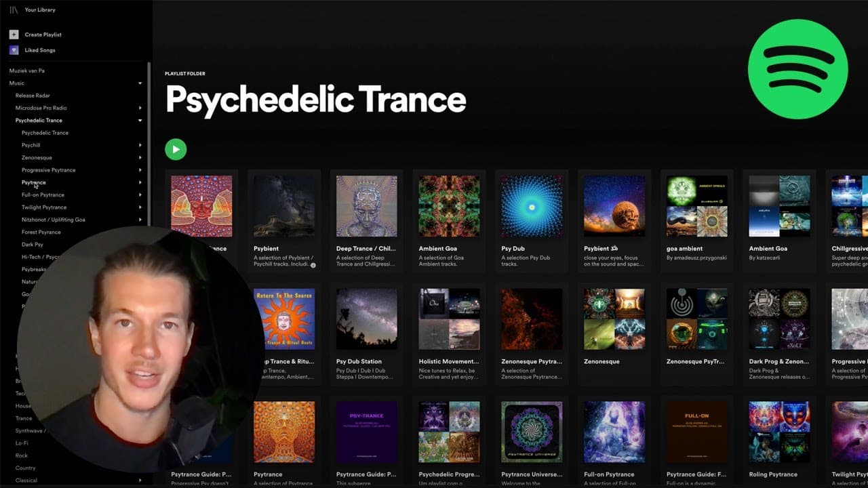Click the Create Playlist label

(43, 35)
